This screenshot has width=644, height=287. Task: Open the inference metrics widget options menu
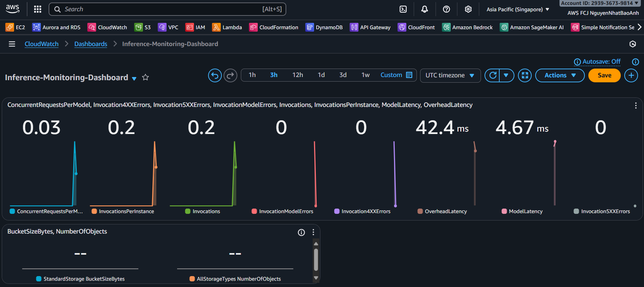pos(636,106)
